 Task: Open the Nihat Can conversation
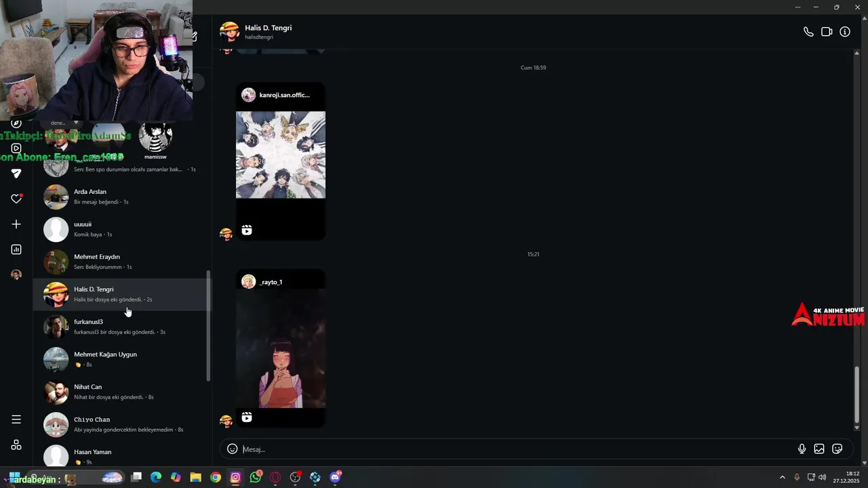122,392
